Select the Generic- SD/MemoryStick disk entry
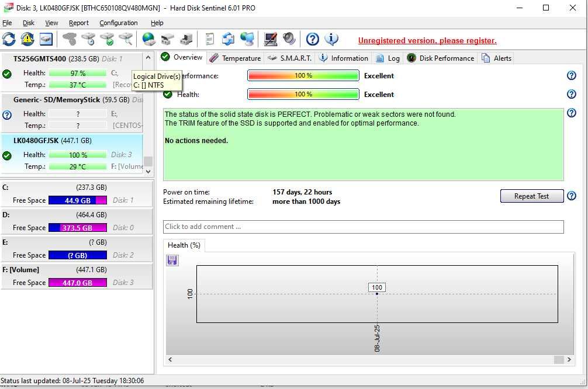 [72, 113]
